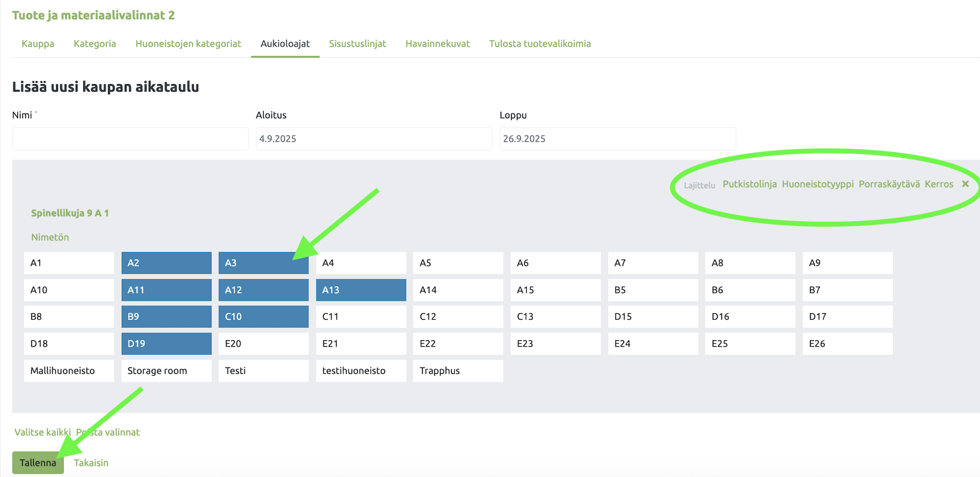
Task: Clear sorting with the X icon
Action: [965, 184]
